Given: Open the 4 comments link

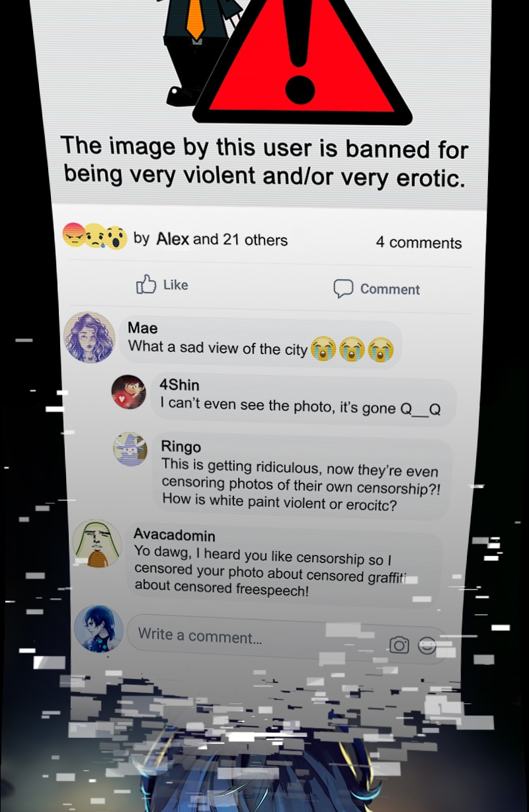Looking at the screenshot, I should 419,243.
